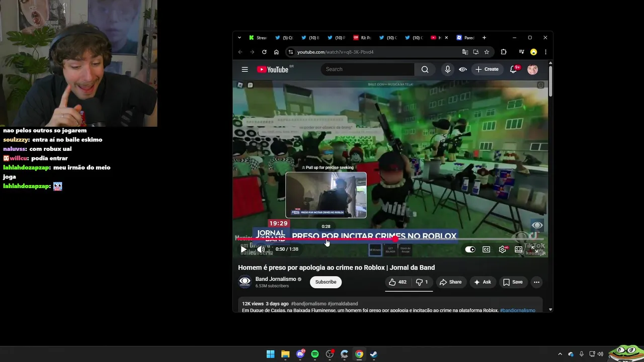Save the video to a playlist
The width and height of the screenshot is (644, 362).
click(513, 282)
